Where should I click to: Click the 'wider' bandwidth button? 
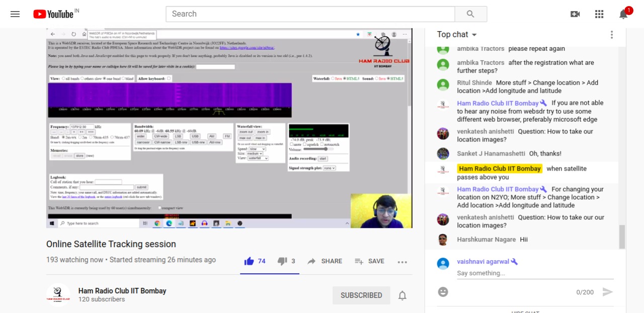[141, 136]
